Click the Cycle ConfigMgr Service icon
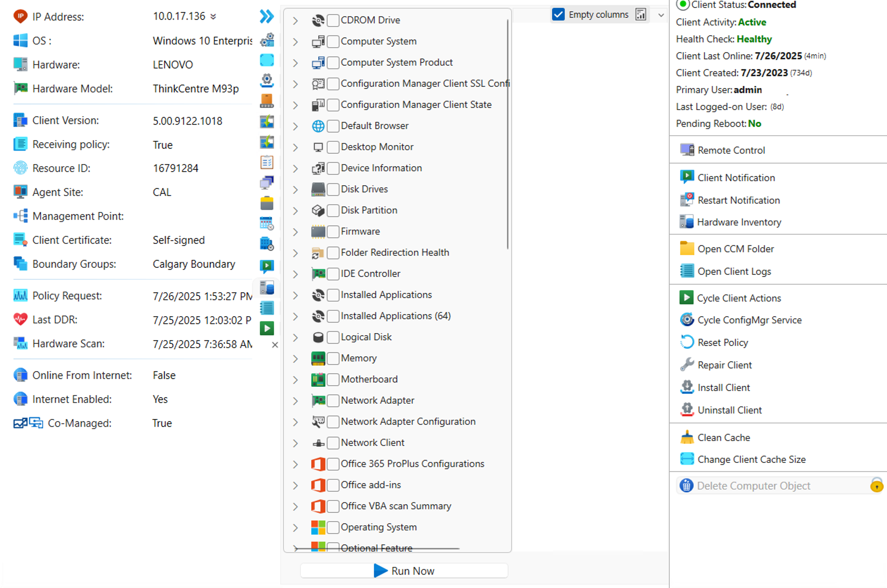Screen dimensions: 887x588 coord(687,320)
